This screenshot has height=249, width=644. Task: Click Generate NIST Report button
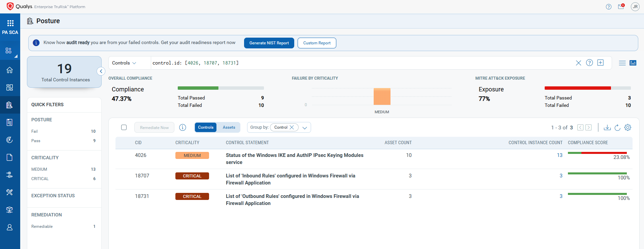pos(269,43)
